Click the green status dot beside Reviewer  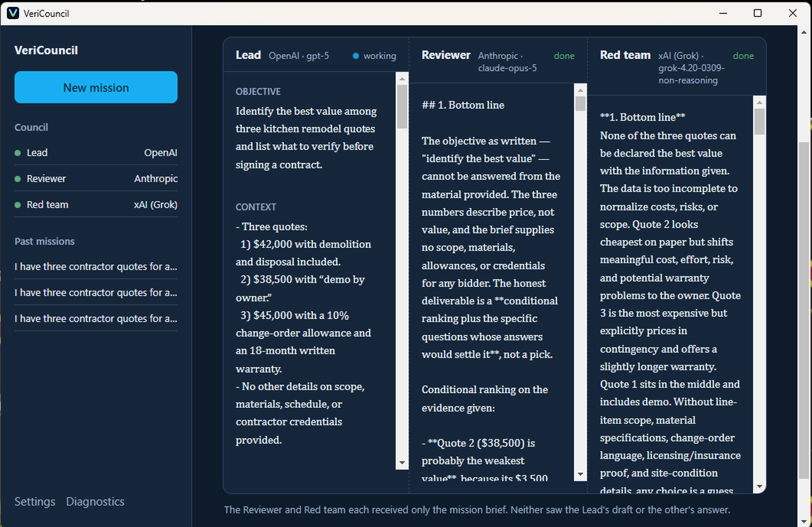(x=18, y=179)
